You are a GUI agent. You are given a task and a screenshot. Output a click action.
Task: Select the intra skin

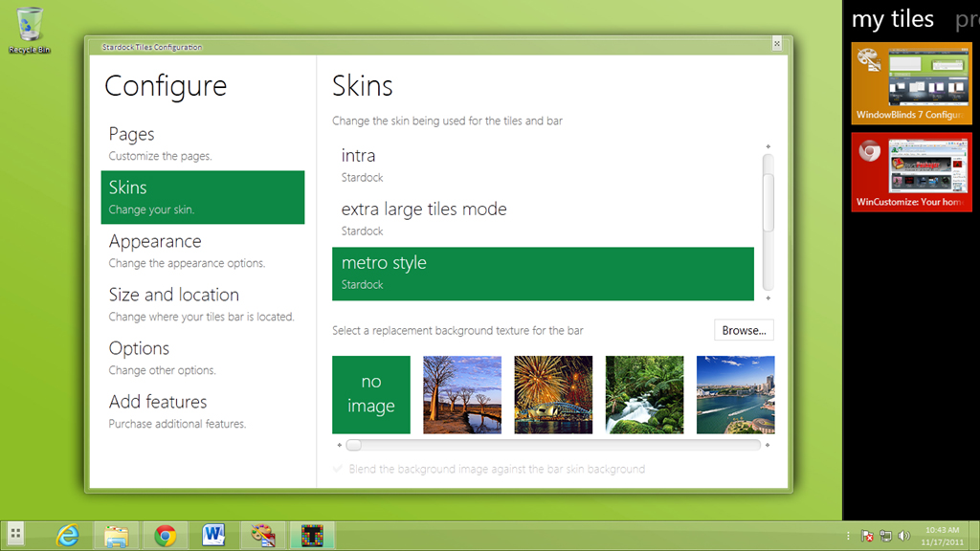[x=543, y=165]
